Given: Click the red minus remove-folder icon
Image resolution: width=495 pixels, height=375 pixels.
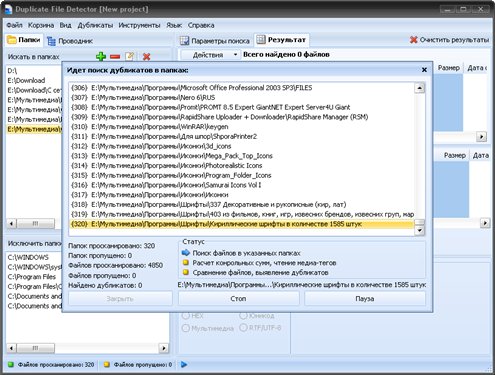Looking at the screenshot, I should pos(115,56).
